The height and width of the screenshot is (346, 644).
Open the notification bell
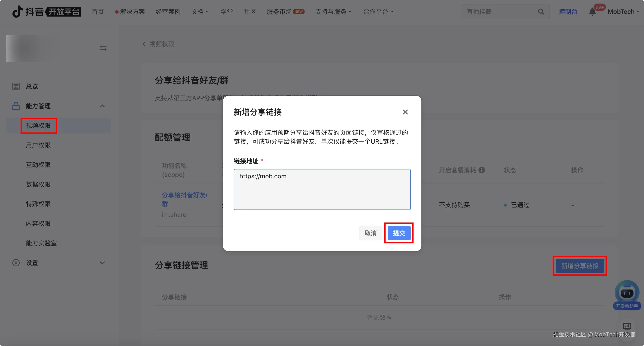(592, 12)
